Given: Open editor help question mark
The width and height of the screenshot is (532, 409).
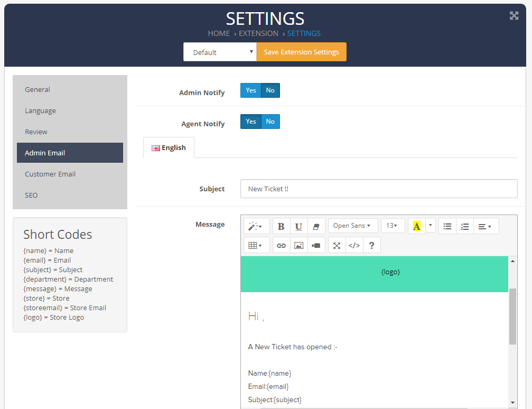Looking at the screenshot, I should [x=371, y=245].
